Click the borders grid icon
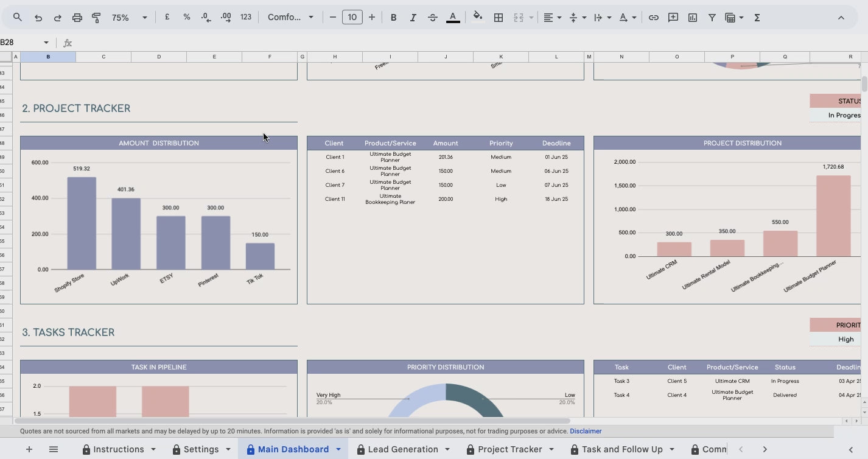This screenshot has width=868, height=459. pos(499,18)
